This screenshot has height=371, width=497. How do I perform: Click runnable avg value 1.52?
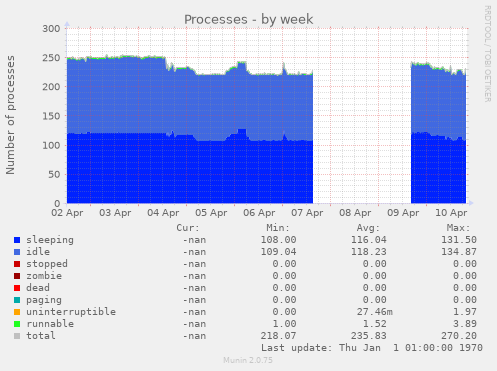pos(375,324)
